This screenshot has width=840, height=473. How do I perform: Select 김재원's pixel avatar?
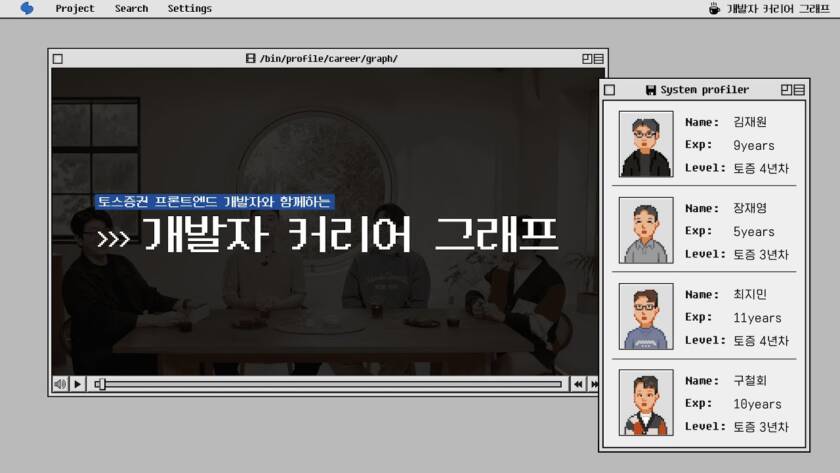(x=646, y=144)
